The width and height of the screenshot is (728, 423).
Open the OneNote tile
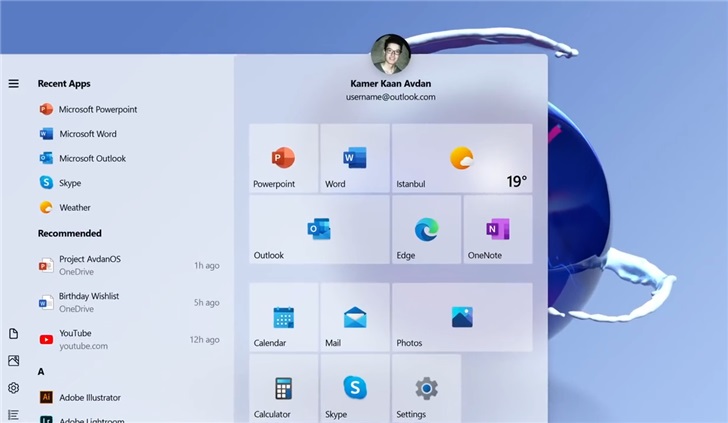[498, 229]
